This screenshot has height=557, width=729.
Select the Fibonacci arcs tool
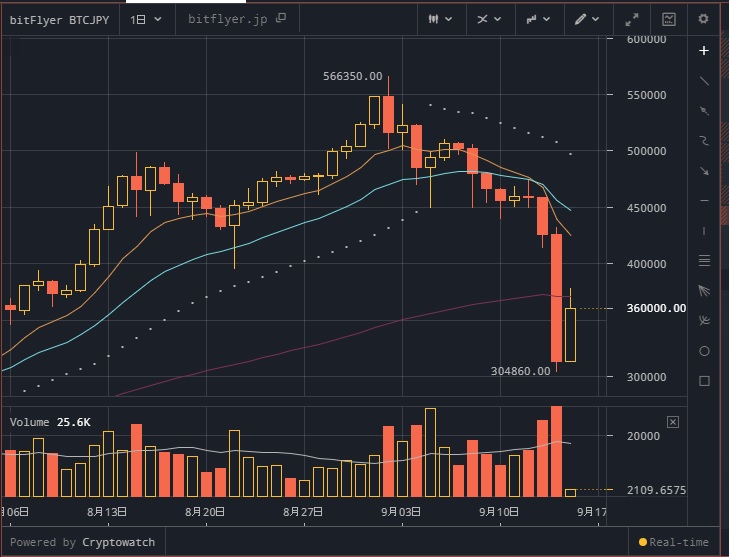pyautogui.click(x=704, y=321)
